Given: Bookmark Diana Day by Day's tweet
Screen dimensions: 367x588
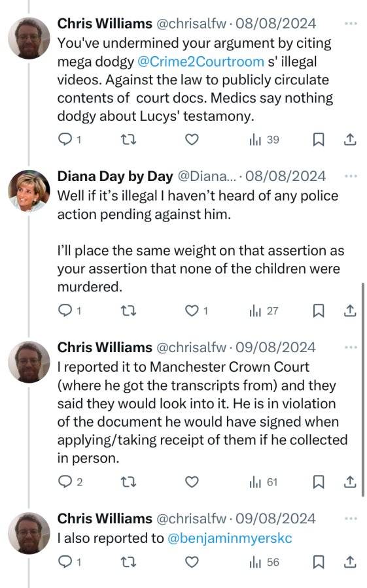Looking at the screenshot, I should [319, 311].
